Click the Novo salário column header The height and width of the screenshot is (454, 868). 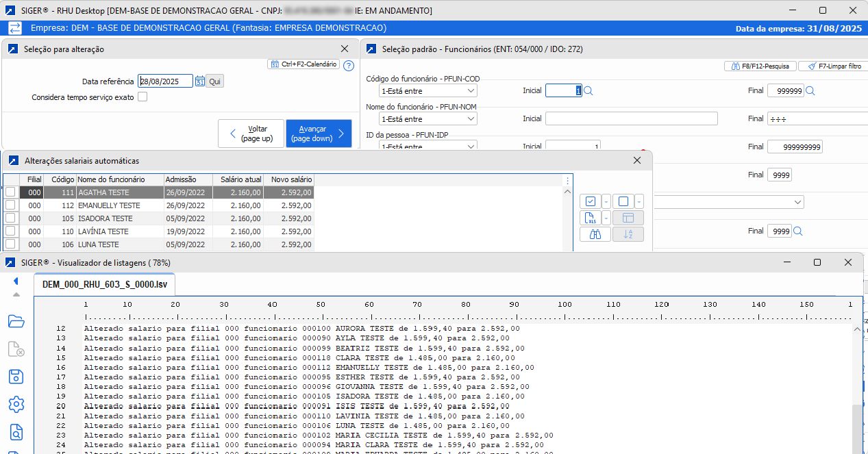point(288,179)
